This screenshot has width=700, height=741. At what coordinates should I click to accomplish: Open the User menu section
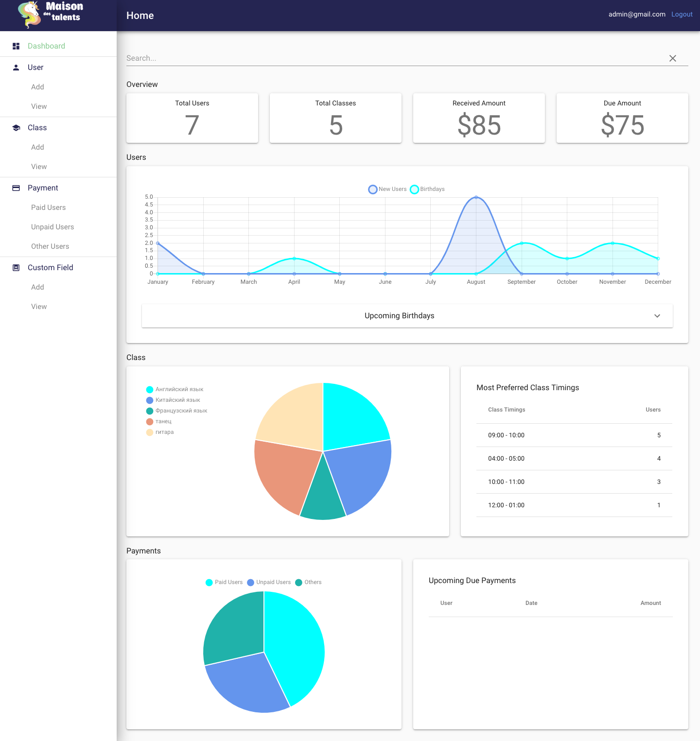(58, 68)
